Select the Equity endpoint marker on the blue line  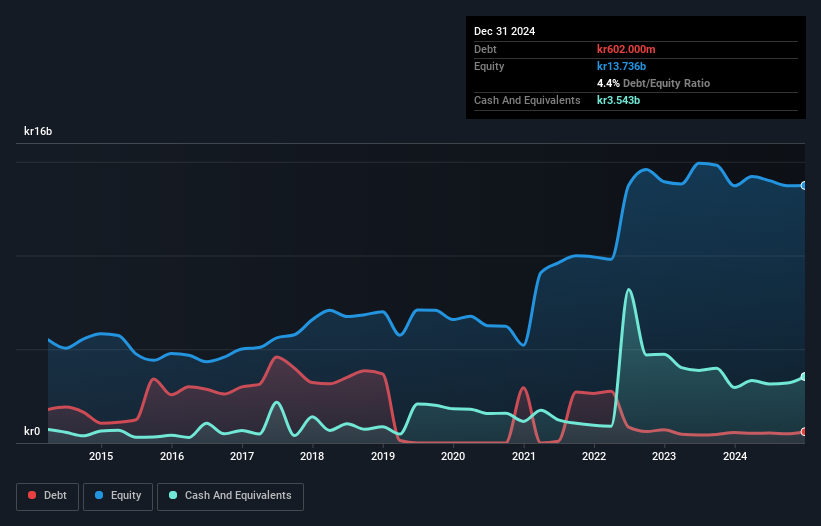(x=804, y=186)
